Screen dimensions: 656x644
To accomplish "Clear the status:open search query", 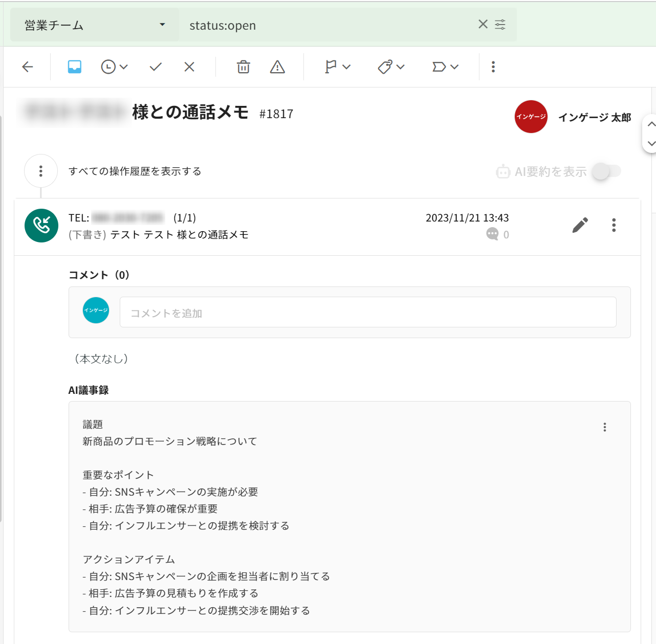I will tap(483, 24).
